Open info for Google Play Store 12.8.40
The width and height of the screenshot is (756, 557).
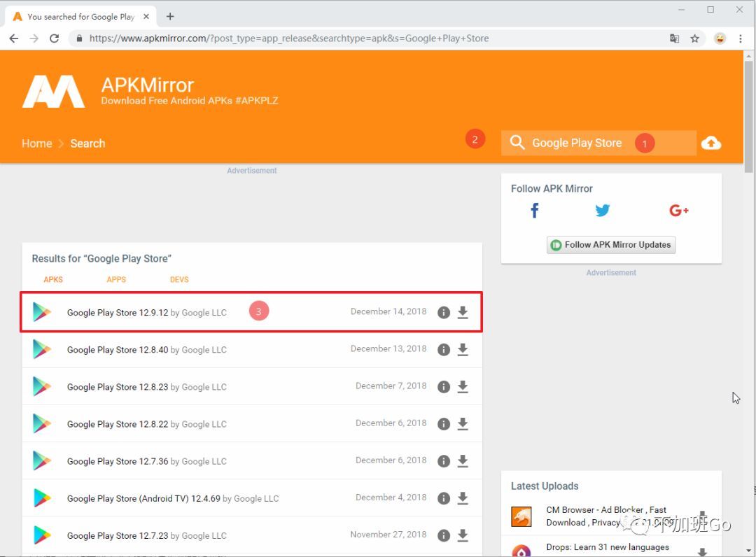[x=444, y=349]
